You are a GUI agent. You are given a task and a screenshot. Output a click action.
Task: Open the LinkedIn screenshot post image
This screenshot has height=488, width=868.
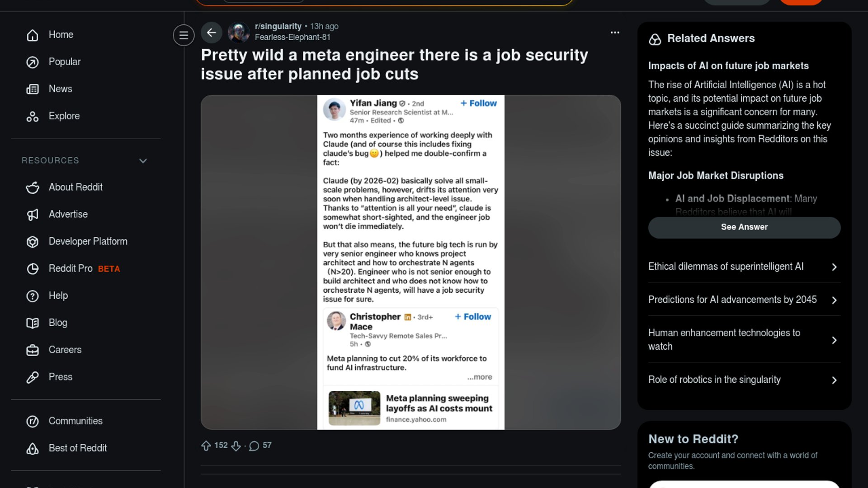tap(410, 262)
